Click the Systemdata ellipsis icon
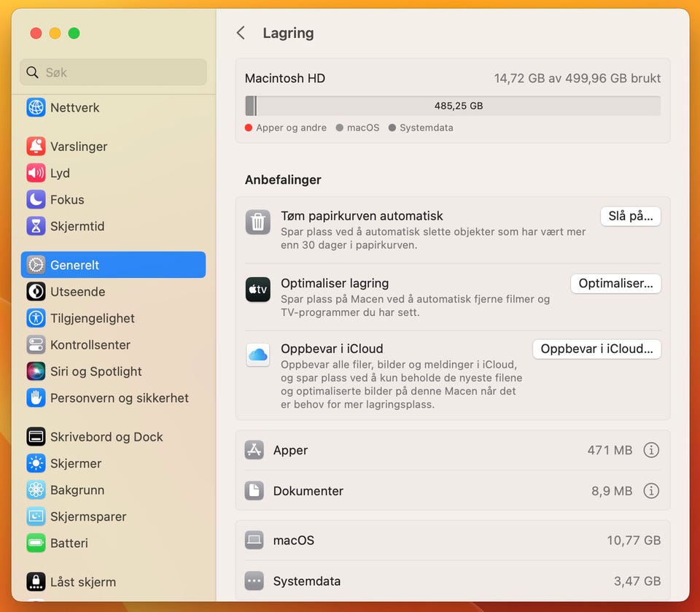The image size is (700, 612). [x=254, y=581]
